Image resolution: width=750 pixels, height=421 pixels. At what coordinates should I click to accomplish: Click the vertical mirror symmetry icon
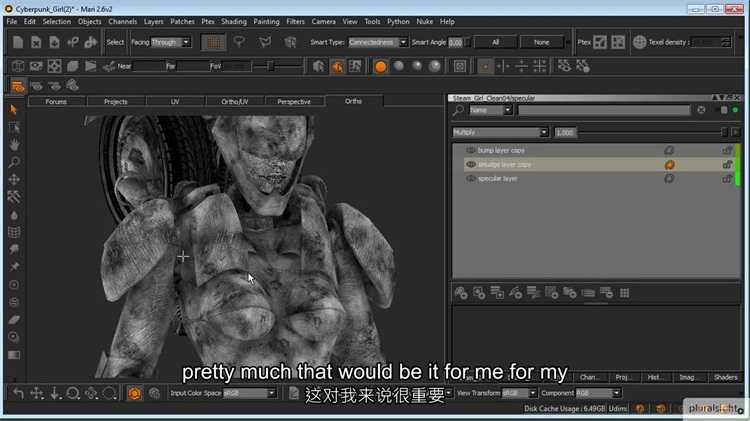pyautogui.click(x=503, y=66)
